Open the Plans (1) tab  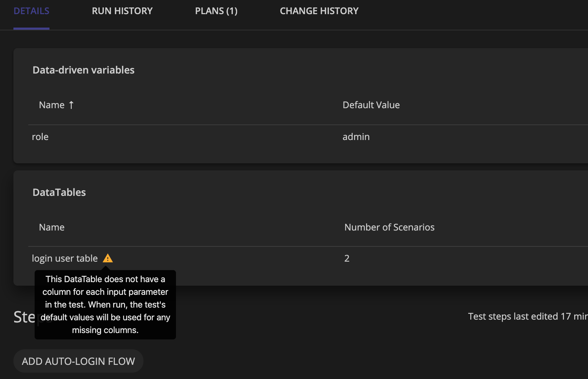pos(216,11)
